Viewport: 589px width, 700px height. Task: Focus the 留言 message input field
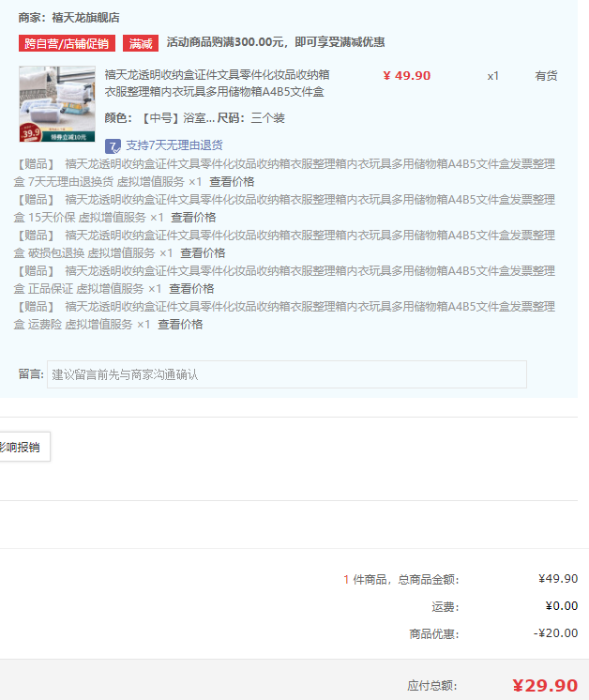[287, 374]
